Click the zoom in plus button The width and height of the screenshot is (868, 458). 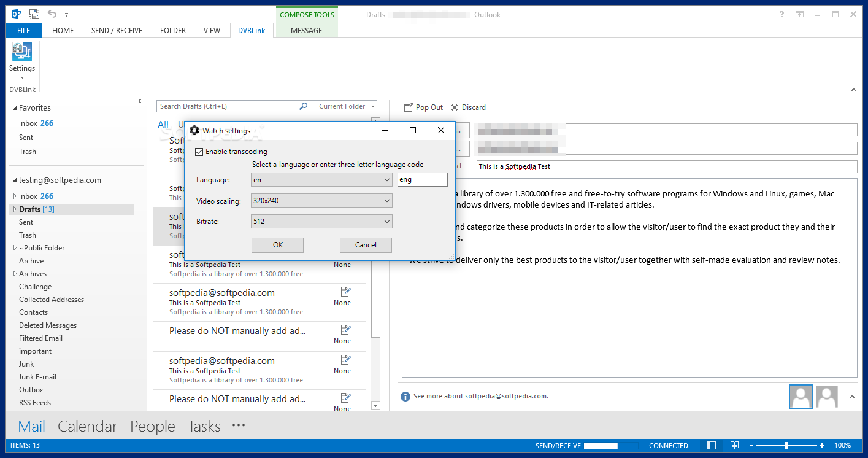point(822,446)
